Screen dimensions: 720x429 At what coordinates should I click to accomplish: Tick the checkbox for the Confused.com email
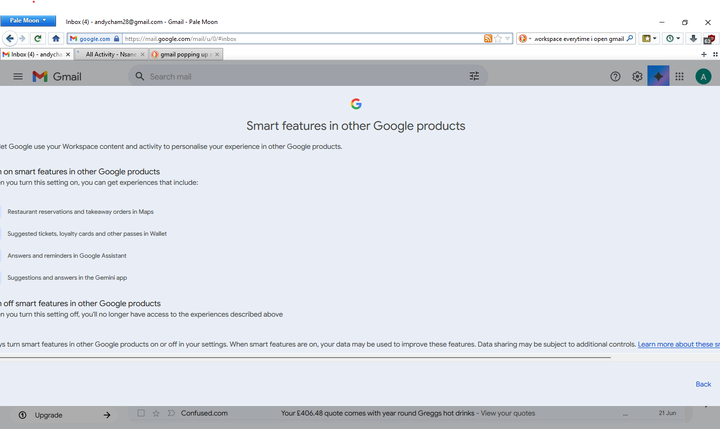pyautogui.click(x=141, y=413)
